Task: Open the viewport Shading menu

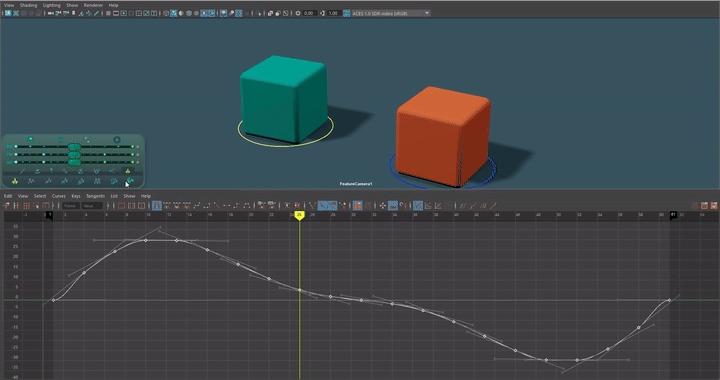Action: pyautogui.click(x=28, y=5)
